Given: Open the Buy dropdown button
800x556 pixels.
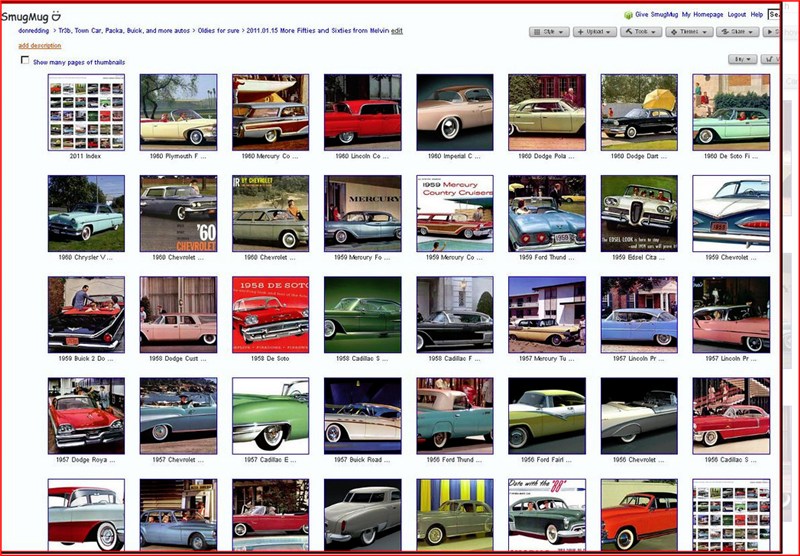Looking at the screenshot, I should 742,59.
